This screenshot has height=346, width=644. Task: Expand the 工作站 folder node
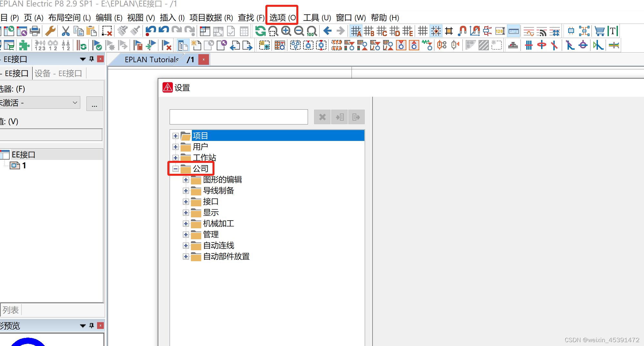pyautogui.click(x=175, y=158)
